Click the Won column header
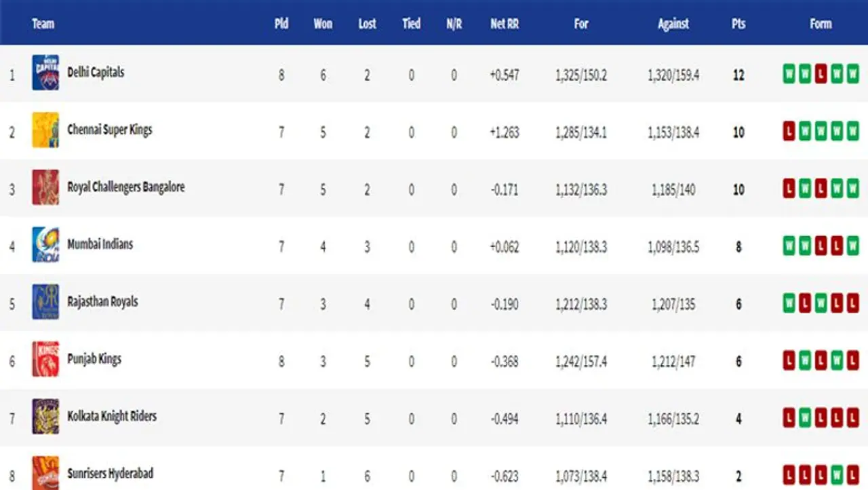Viewport: 868px width, 490px height. pos(323,24)
